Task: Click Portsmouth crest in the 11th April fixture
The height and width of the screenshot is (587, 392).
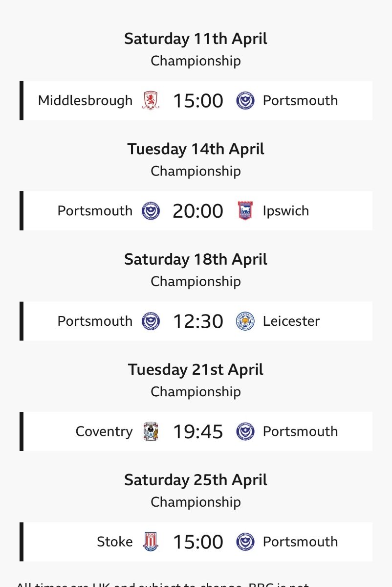Action: (245, 101)
